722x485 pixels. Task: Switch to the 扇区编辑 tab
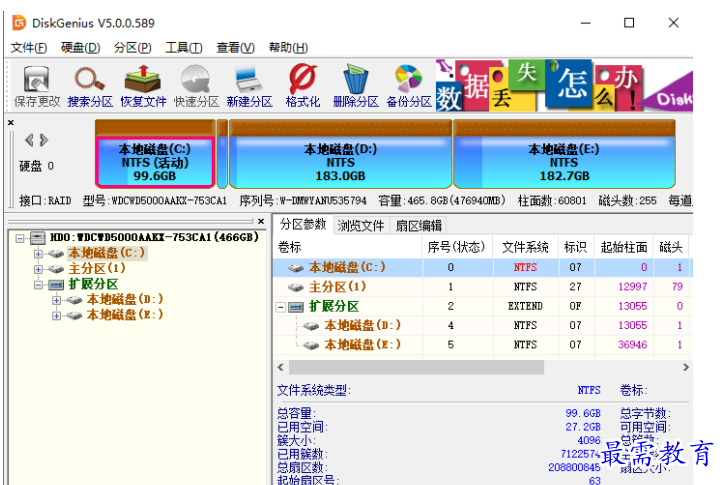(418, 225)
